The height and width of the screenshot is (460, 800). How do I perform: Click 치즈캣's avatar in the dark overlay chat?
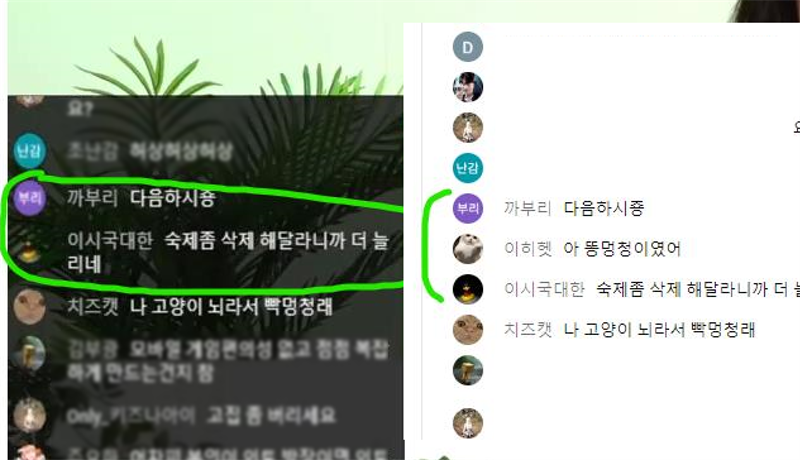[x=30, y=307]
